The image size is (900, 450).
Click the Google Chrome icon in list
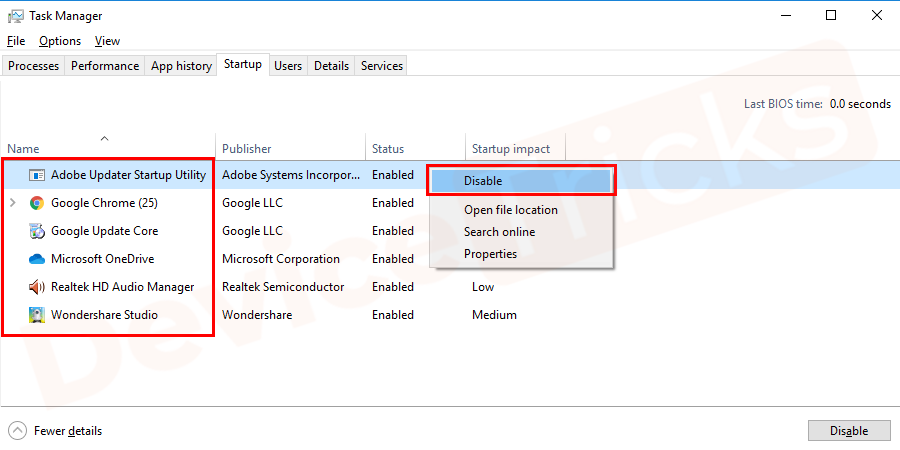[x=37, y=203]
